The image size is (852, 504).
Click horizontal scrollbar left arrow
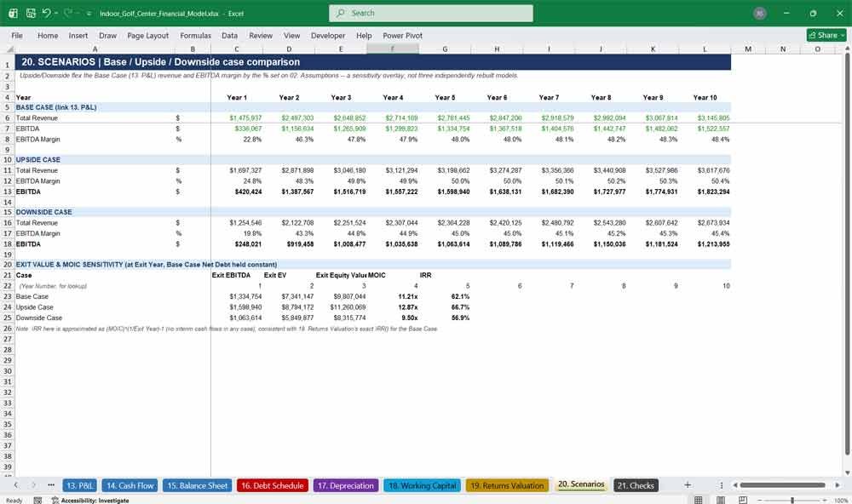tap(735, 485)
